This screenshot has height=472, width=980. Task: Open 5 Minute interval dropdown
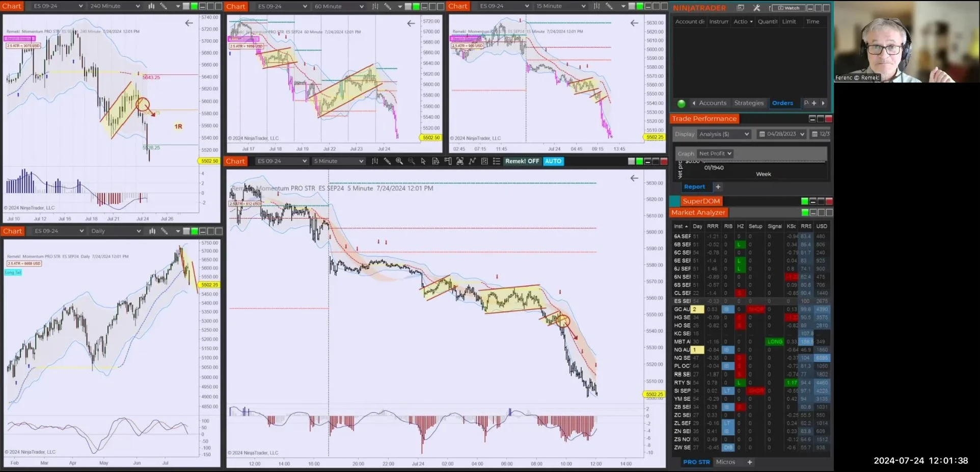coord(339,161)
